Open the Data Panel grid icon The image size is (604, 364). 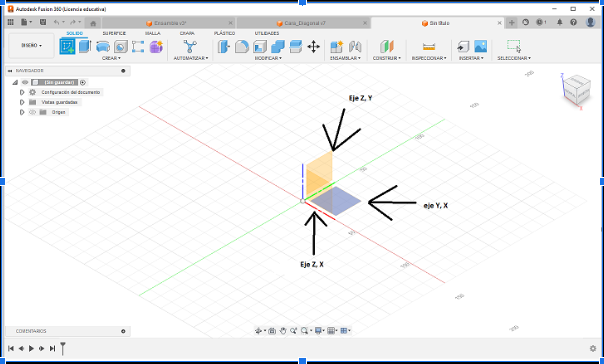pyautogui.click(x=11, y=22)
